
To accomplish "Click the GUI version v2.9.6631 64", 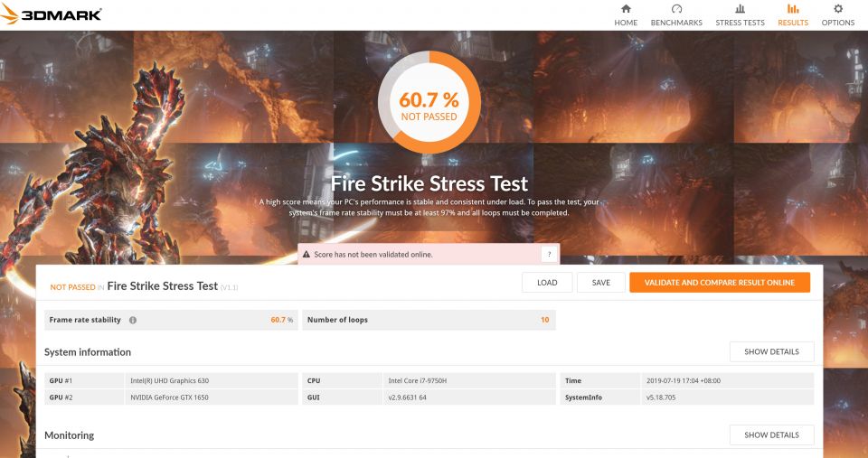I will tap(408, 397).
